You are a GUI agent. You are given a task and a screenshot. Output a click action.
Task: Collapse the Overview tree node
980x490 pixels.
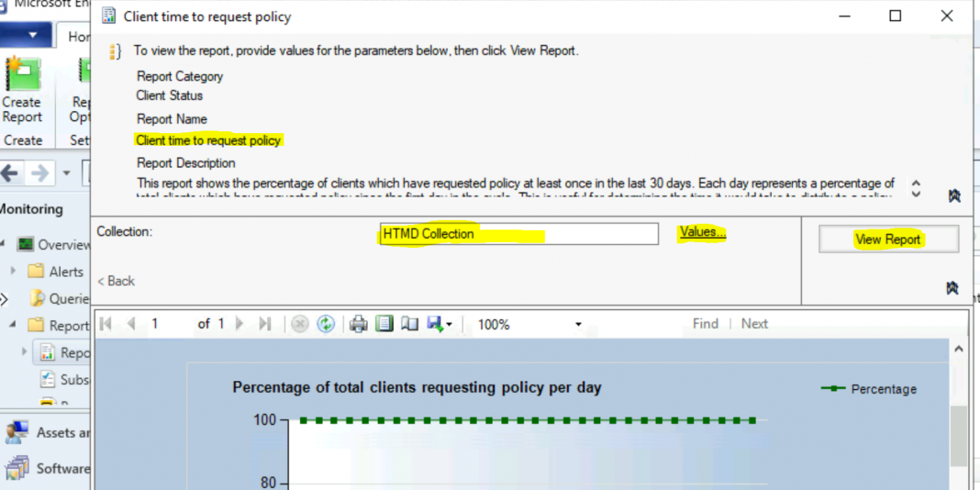click(5, 245)
